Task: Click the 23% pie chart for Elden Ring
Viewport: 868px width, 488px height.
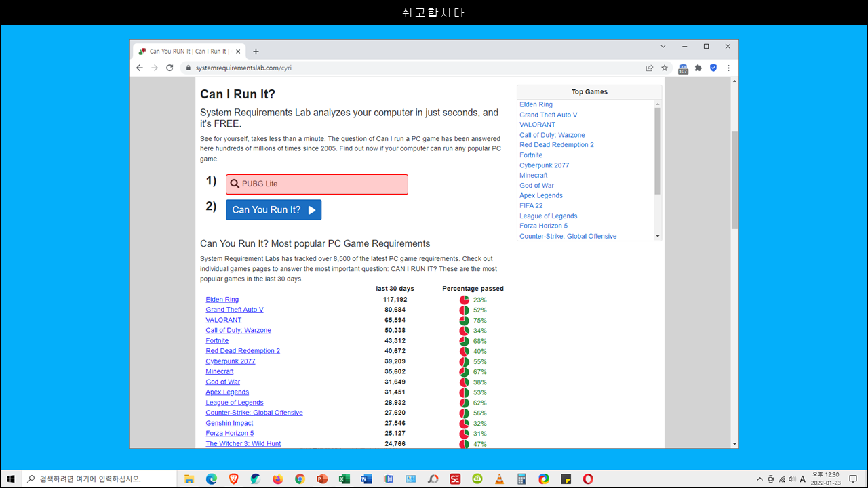Action: click(x=465, y=300)
